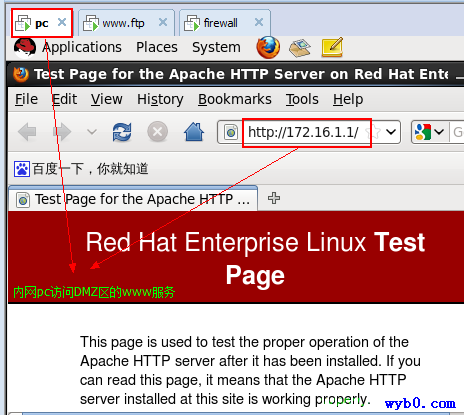
Task: Open the Help menu in Firefox
Action: coord(348,99)
